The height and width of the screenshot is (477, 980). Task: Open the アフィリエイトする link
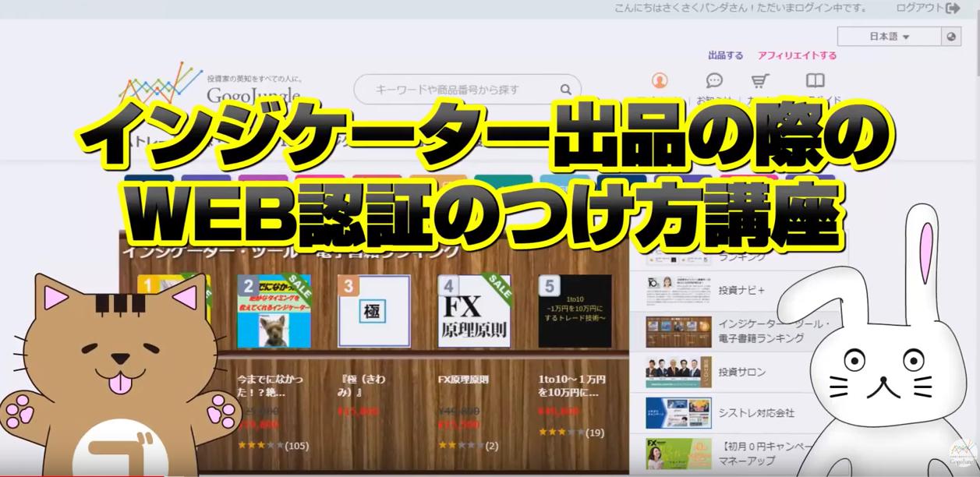coord(797,56)
